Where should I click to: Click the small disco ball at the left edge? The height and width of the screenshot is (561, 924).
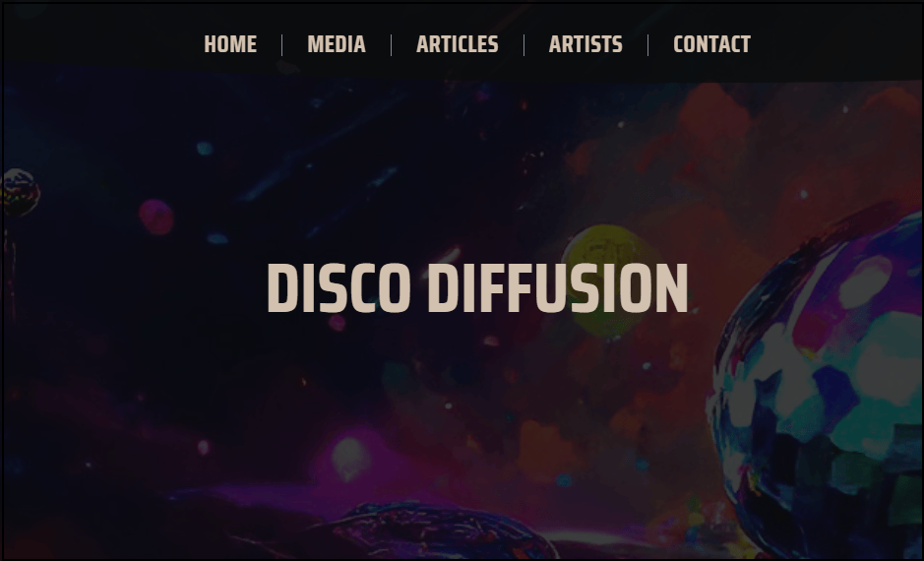coord(20,192)
